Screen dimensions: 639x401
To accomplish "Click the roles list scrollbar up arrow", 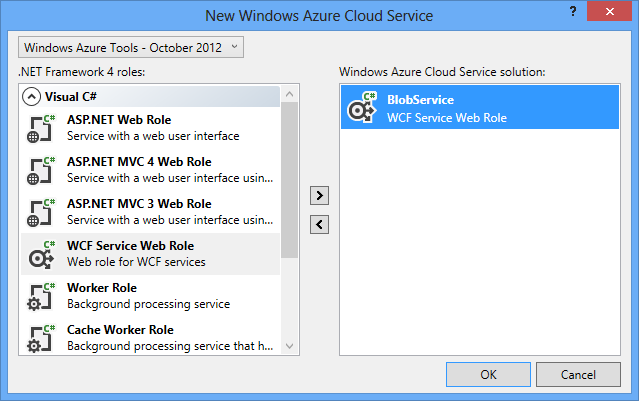I will point(289,94).
